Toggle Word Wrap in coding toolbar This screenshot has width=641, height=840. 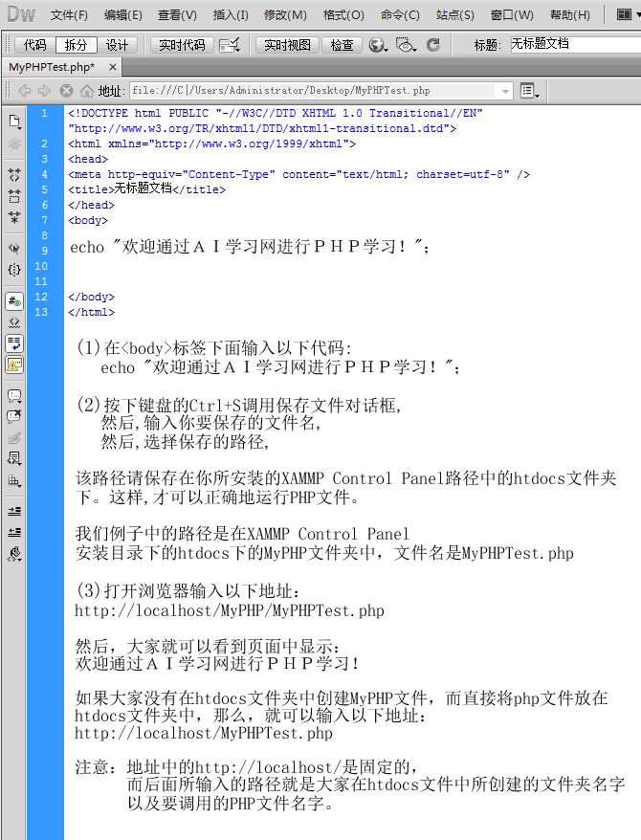coord(14,343)
